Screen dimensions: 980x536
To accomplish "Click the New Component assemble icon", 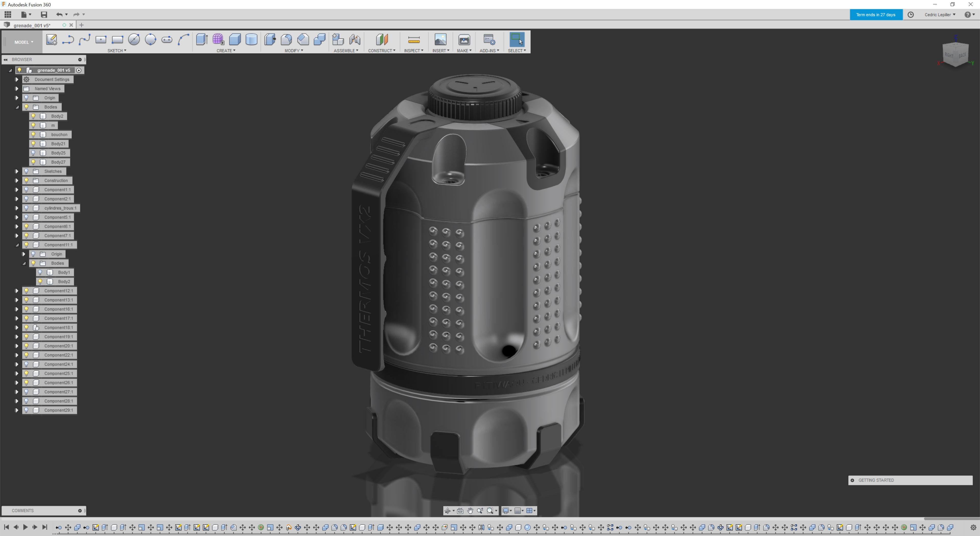I will 338,40.
